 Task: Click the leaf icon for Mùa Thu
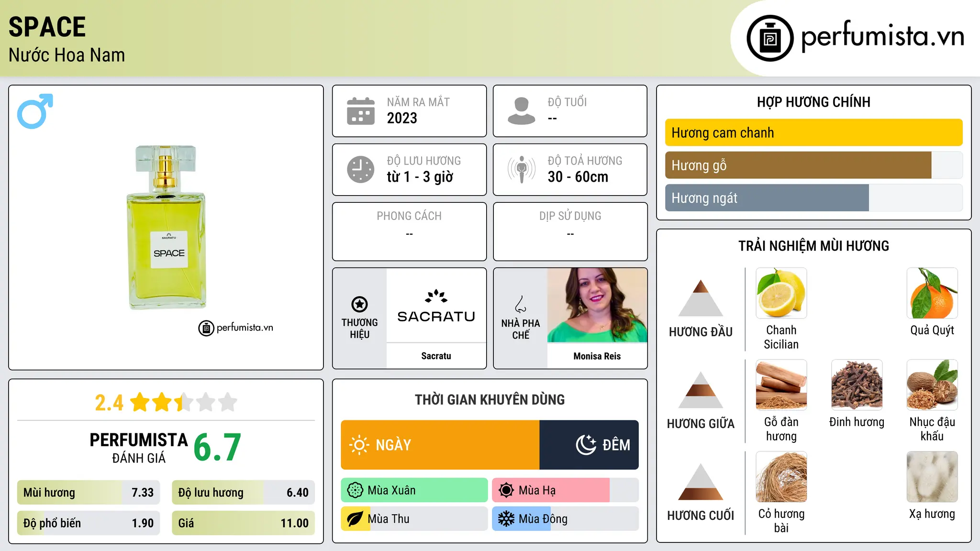pyautogui.click(x=355, y=519)
